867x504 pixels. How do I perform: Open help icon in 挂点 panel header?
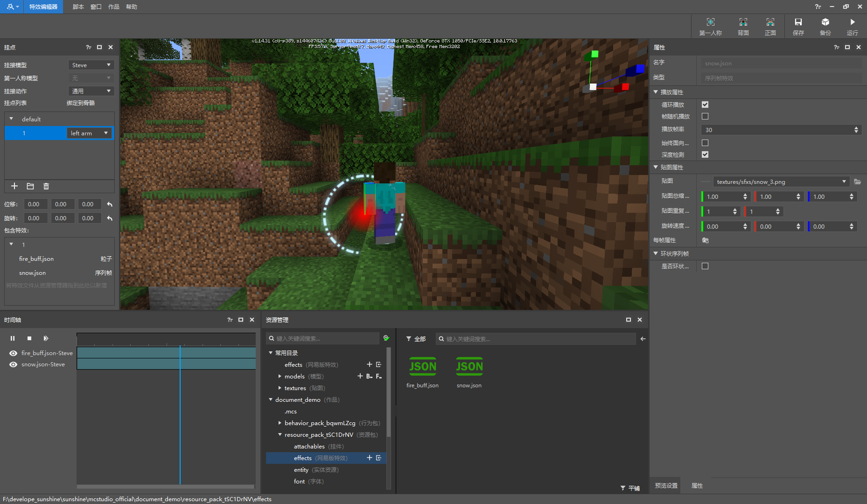(x=89, y=47)
